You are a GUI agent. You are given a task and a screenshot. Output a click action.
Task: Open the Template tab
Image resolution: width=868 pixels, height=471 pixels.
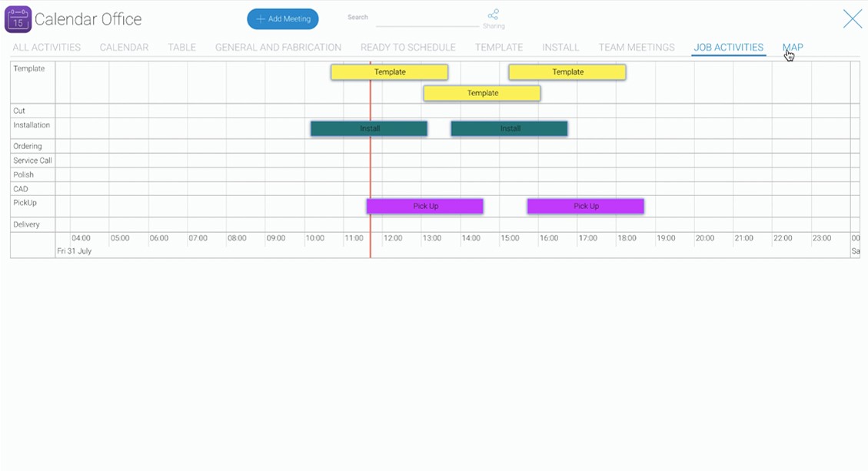pyautogui.click(x=499, y=48)
